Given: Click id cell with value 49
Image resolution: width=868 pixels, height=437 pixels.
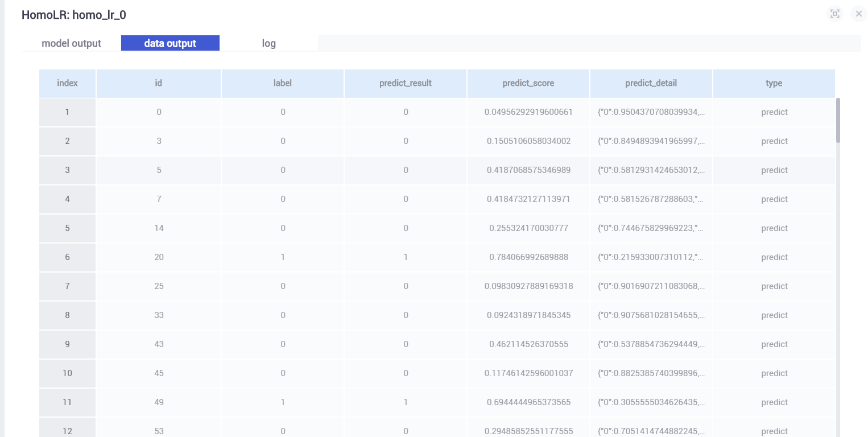Looking at the screenshot, I should pos(159,402).
